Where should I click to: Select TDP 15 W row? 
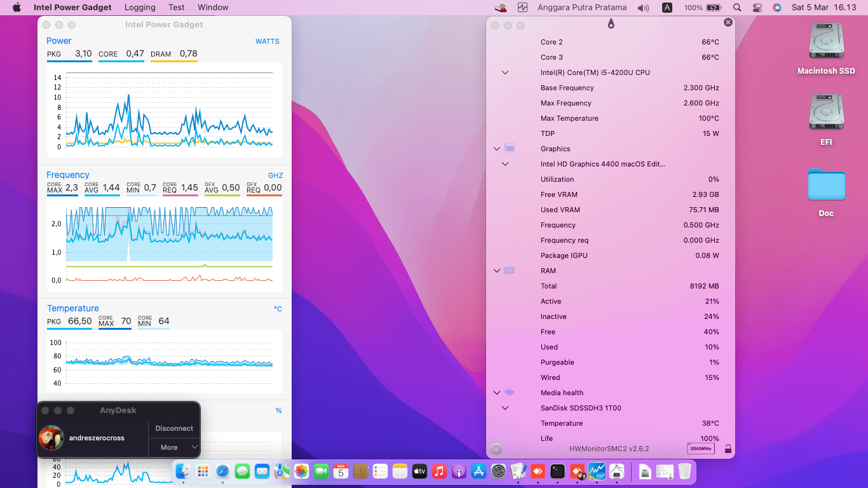coord(611,133)
